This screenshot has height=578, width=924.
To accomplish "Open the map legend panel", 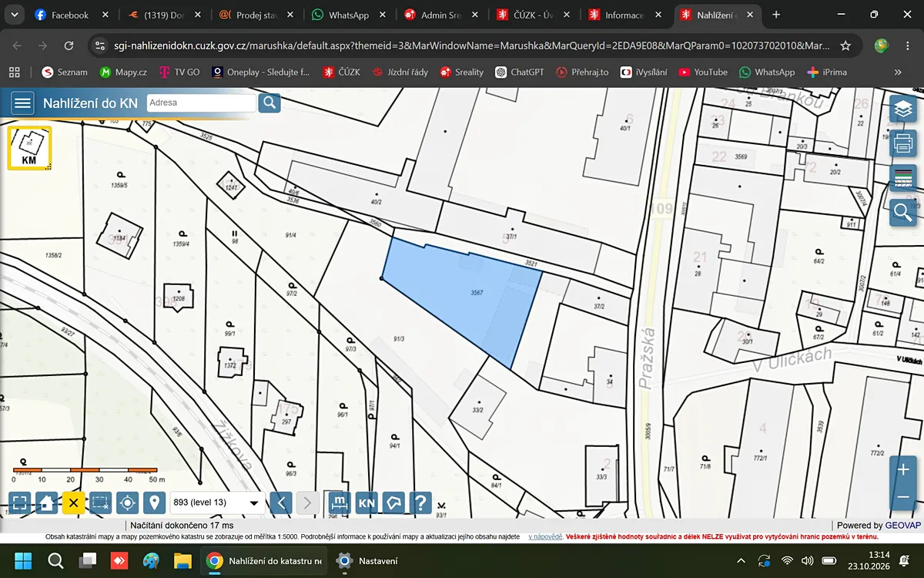I will (x=903, y=178).
